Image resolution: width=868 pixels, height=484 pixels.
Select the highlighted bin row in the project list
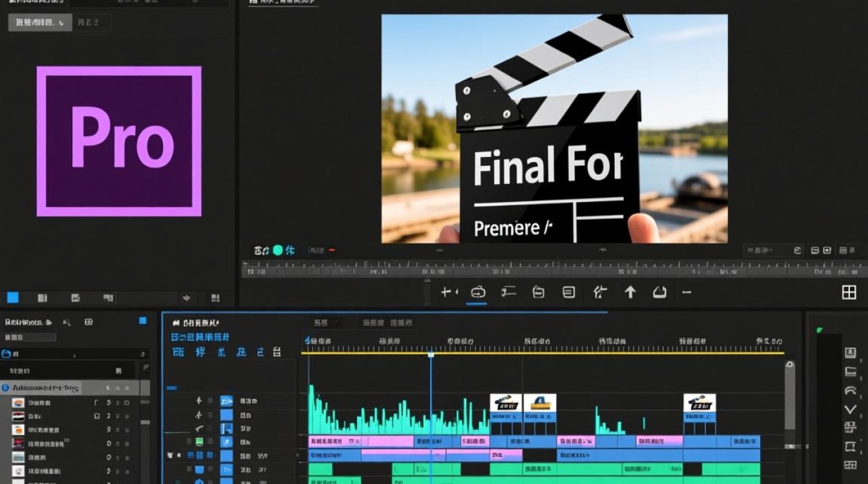coord(75,388)
